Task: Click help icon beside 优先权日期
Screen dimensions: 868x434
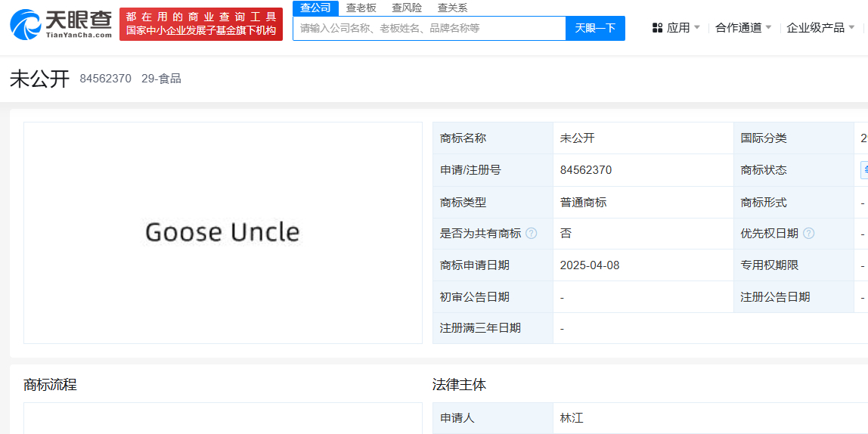Action: click(808, 234)
